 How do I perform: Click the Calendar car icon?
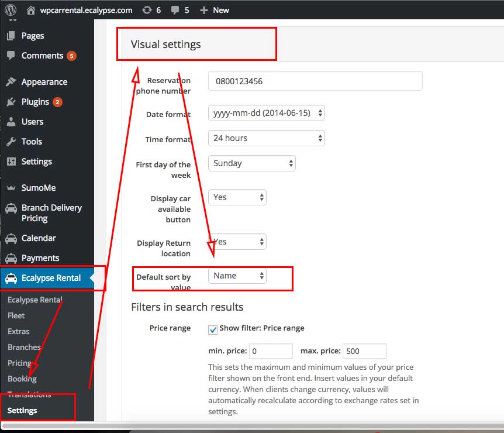click(11, 238)
